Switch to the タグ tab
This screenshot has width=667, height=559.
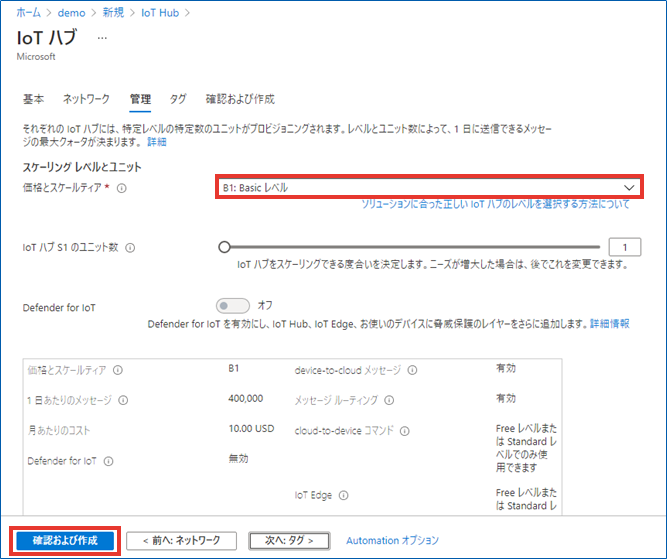click(178, 99)
